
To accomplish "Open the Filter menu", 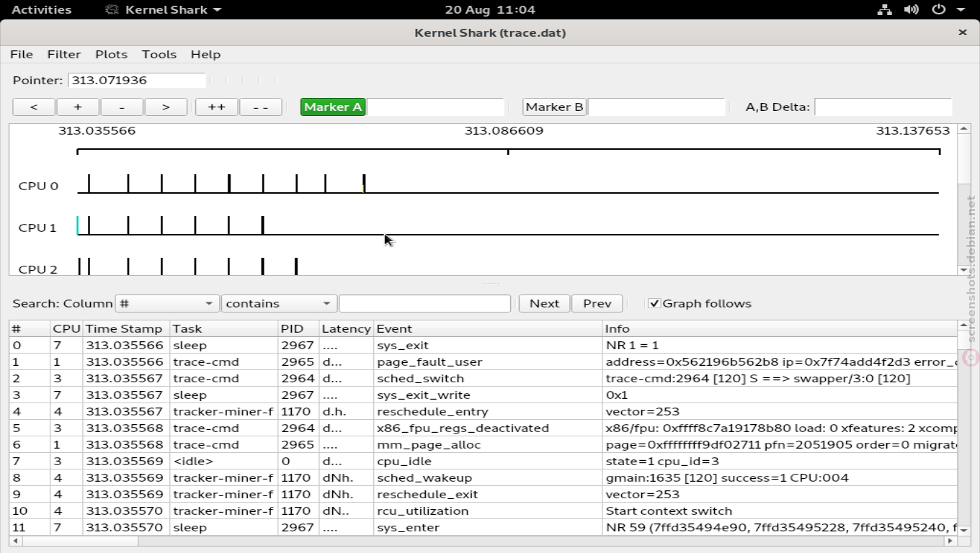I will 64,55.
